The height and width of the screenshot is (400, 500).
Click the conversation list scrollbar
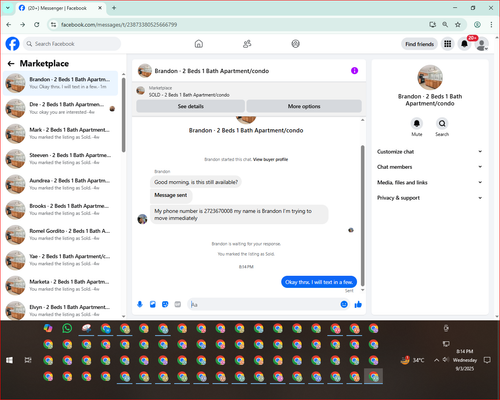(123, 115)
